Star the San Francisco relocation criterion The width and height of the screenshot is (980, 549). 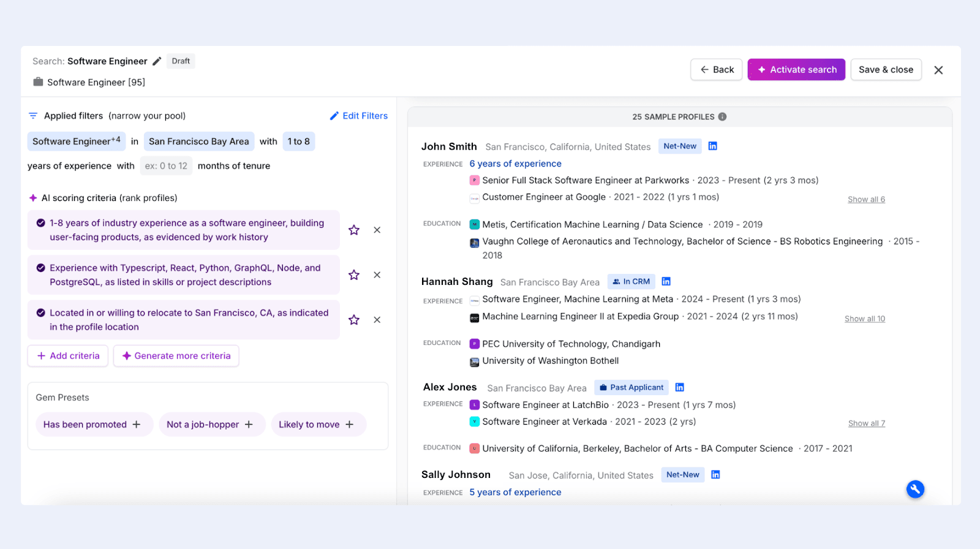pyautogui.click(x=354, y=320)
